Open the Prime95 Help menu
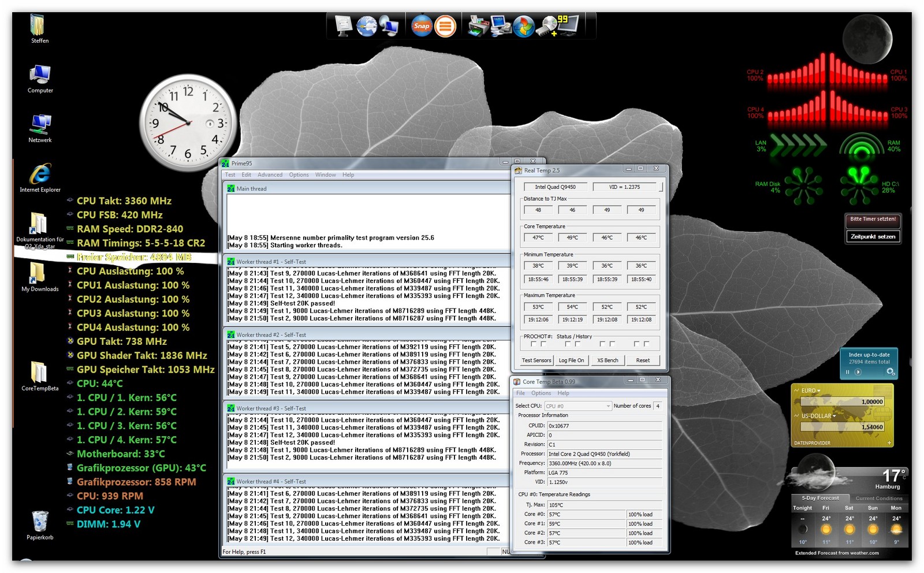The image size is (924, 573). coord(348,175)
